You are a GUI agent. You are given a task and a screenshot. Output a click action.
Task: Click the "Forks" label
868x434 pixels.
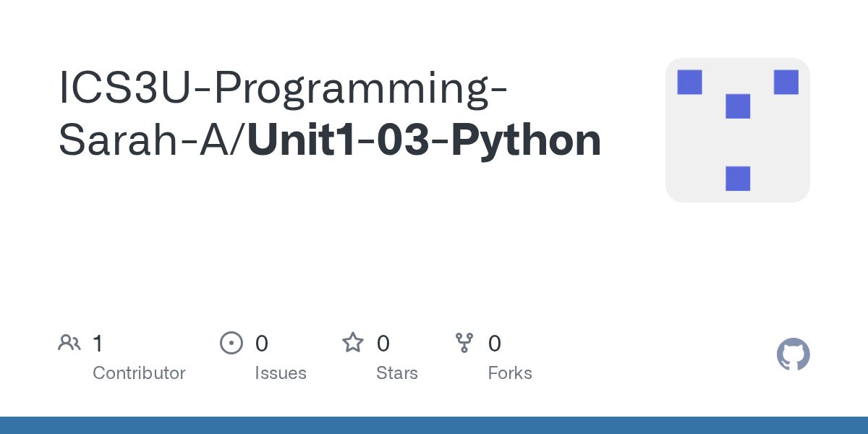tap(510, 373)
